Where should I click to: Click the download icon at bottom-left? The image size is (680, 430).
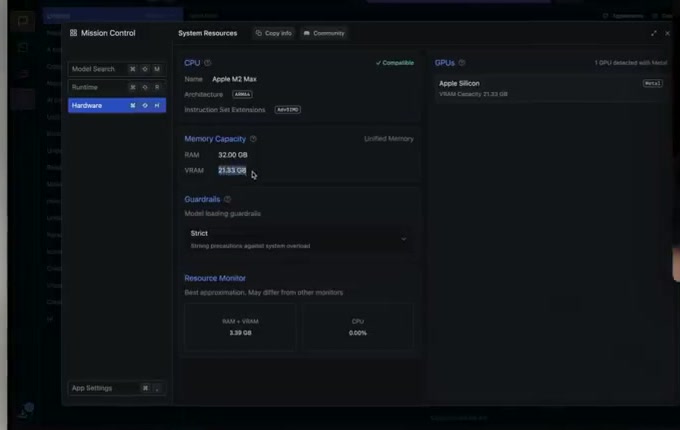coord(23,412)
